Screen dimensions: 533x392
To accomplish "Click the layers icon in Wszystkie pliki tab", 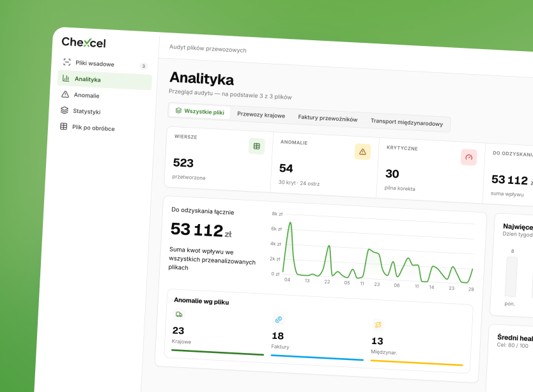I will [x=178, y=110].
